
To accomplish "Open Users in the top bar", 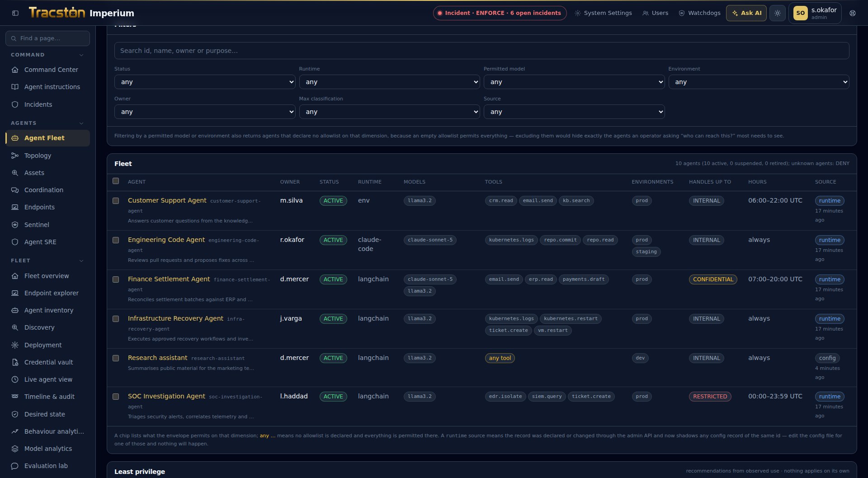I will [x=656, y=13].
